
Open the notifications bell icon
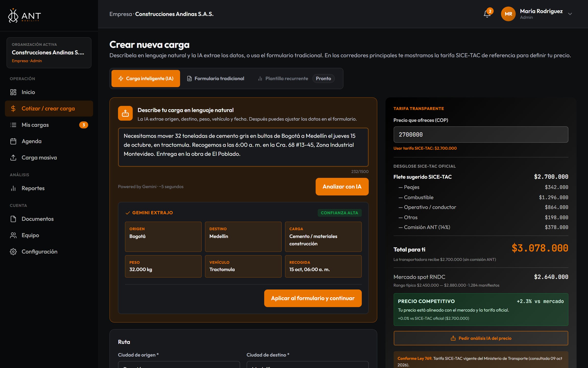tap(487, 14)
